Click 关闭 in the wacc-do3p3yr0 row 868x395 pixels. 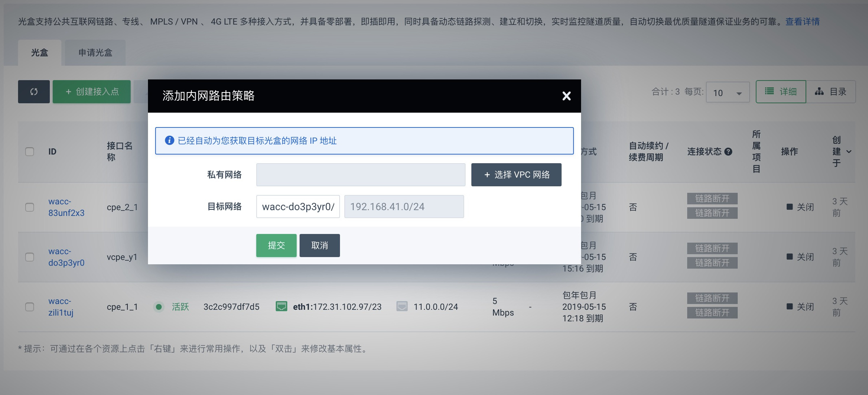pos(800,257)
